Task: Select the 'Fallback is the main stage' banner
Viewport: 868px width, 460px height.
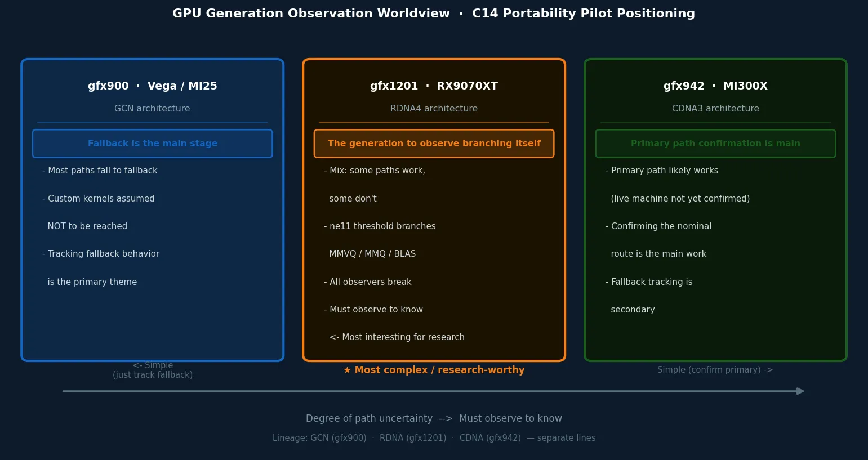Action: 152,144
